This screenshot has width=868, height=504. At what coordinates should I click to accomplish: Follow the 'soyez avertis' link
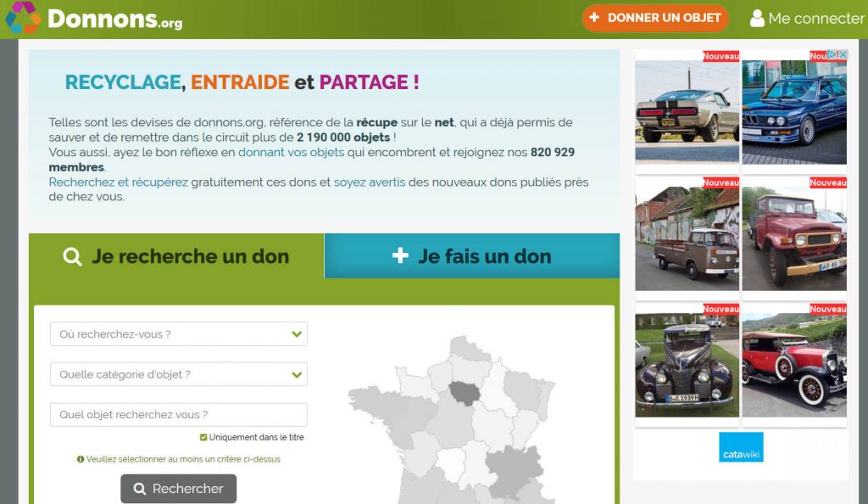click(370, 182)
